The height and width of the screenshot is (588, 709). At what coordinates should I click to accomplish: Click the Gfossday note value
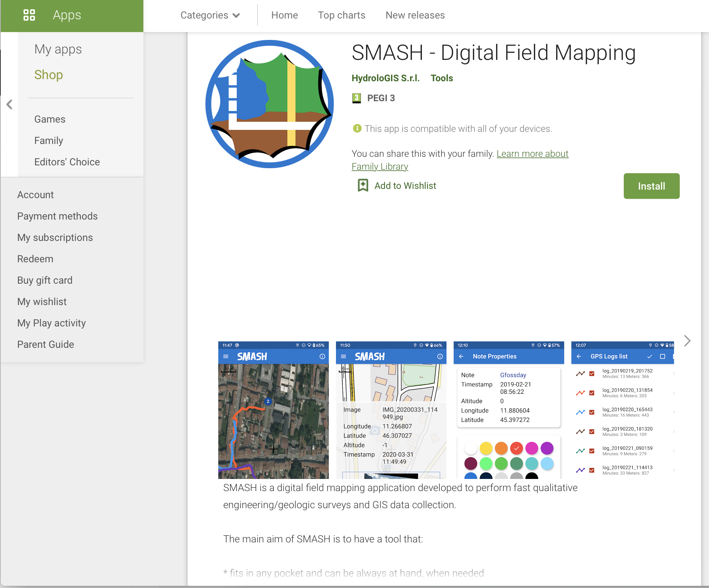click(x=513, y=375)
